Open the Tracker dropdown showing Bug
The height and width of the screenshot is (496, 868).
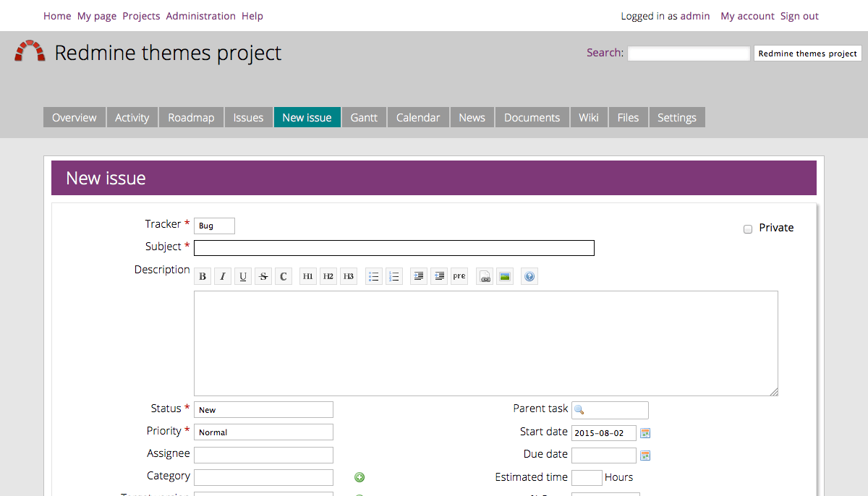pyautogui.click(x=214, y=226)
